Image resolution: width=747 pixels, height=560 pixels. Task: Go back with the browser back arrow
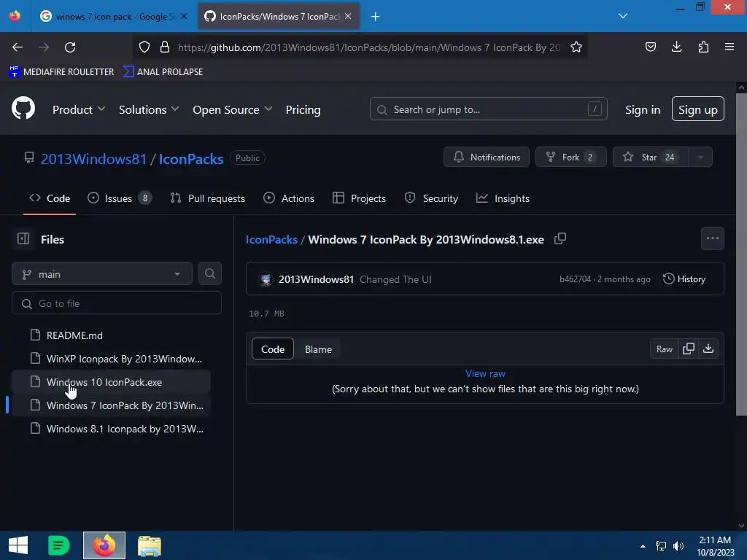tap(18, 47)
